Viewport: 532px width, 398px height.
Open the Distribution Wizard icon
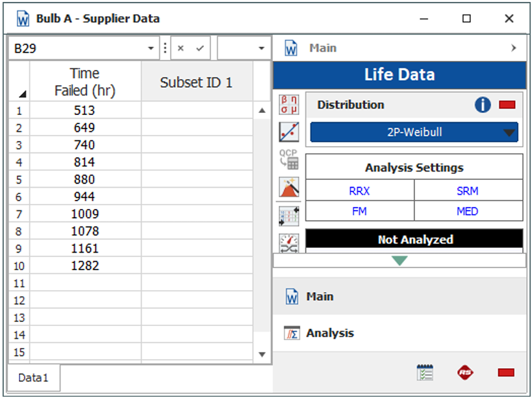[288, 187]
